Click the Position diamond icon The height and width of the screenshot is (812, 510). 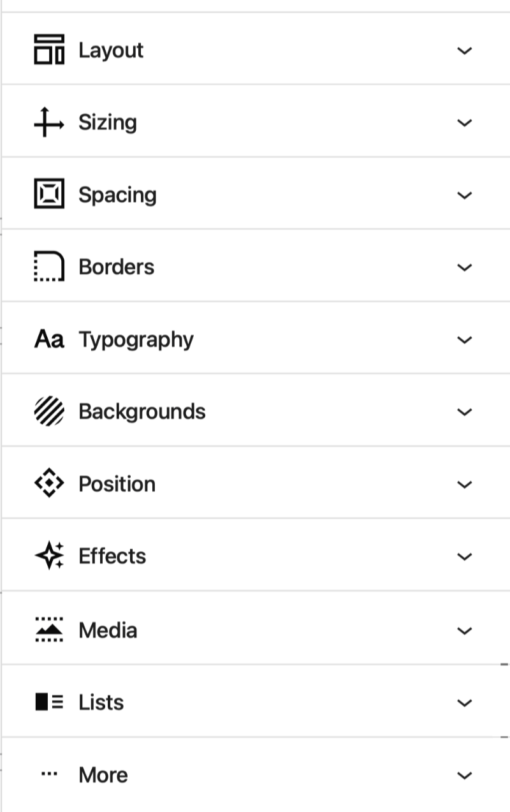[49, 484]
